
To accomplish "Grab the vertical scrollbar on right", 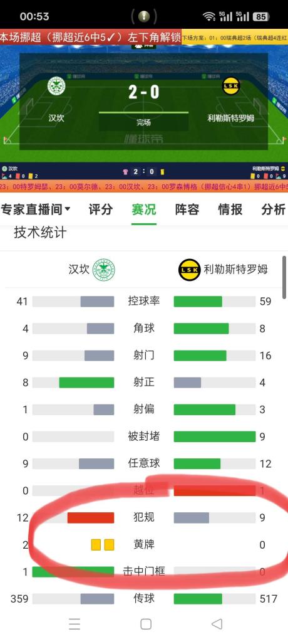I will (x=284, y=277).
